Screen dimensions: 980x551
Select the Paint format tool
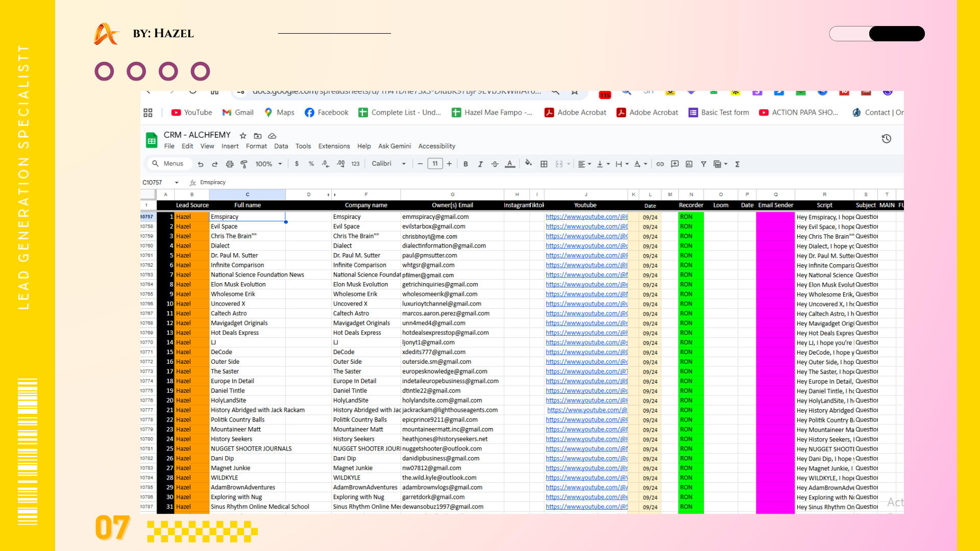[244, 164]
